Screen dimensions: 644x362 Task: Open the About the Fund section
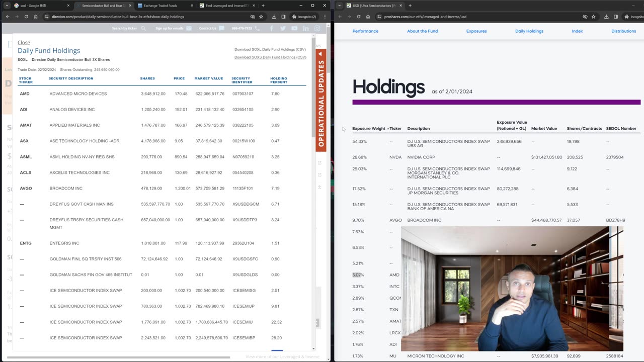[422, 31]
